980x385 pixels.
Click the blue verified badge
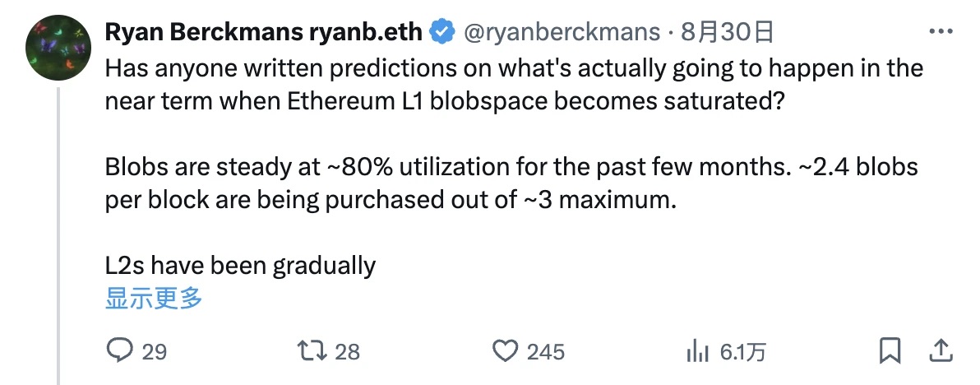pos(443,32)
